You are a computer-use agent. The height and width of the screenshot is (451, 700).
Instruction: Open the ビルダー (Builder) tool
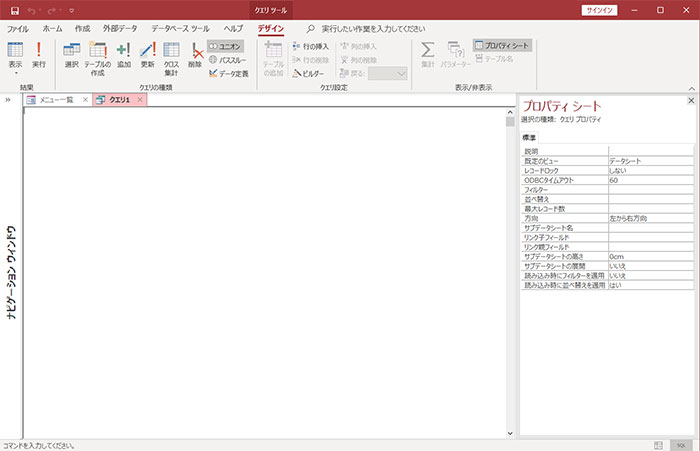coord(308,73)
